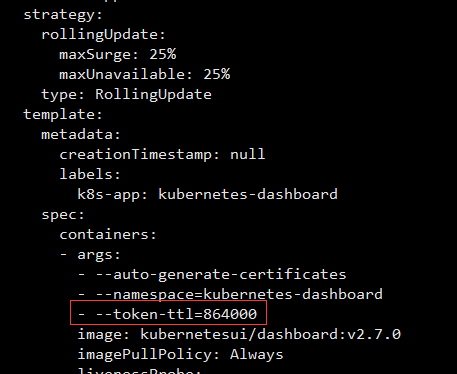
Task: Select the labels: key
Action: pyautogui.click(x=90, y=174)
